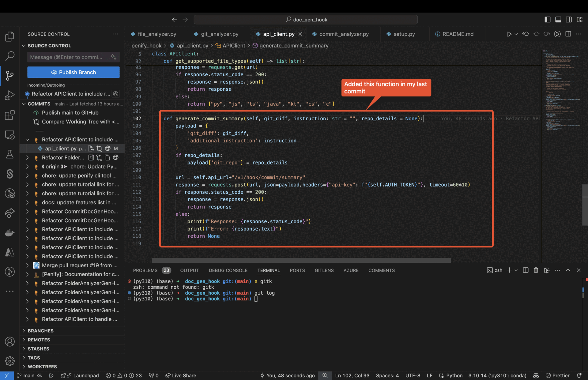Select the Run and Debug icon
Screen dimensions: 588x380
coord(10,95)
